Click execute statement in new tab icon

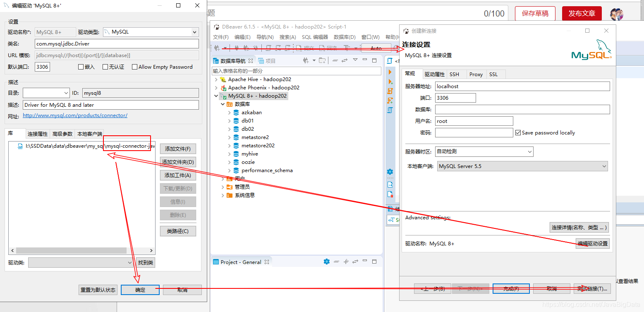coord(390,82)
